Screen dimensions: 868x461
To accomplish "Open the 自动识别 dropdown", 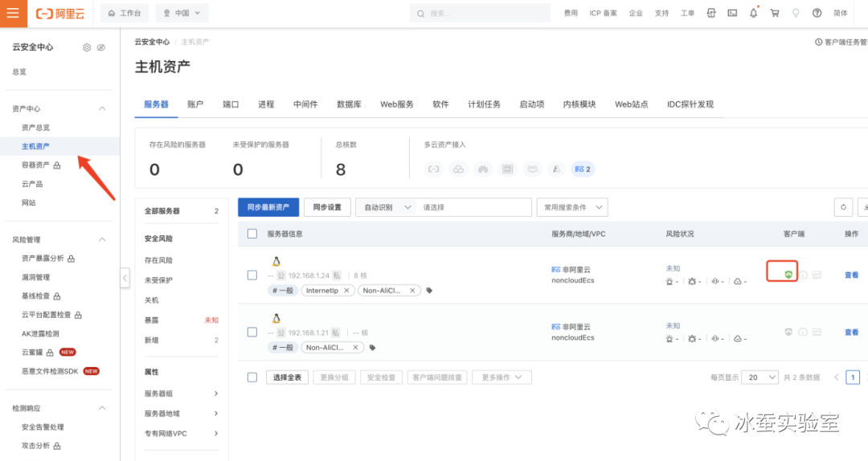I will pos(386,207).
